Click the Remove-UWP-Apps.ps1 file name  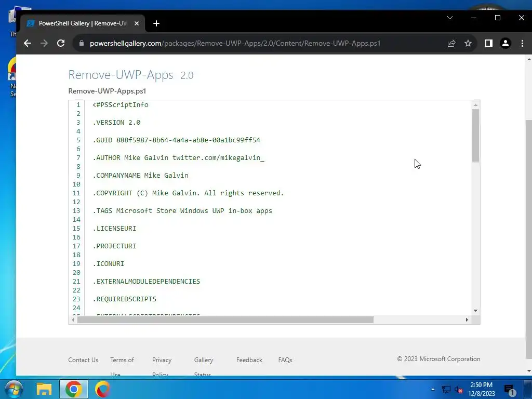107,91
